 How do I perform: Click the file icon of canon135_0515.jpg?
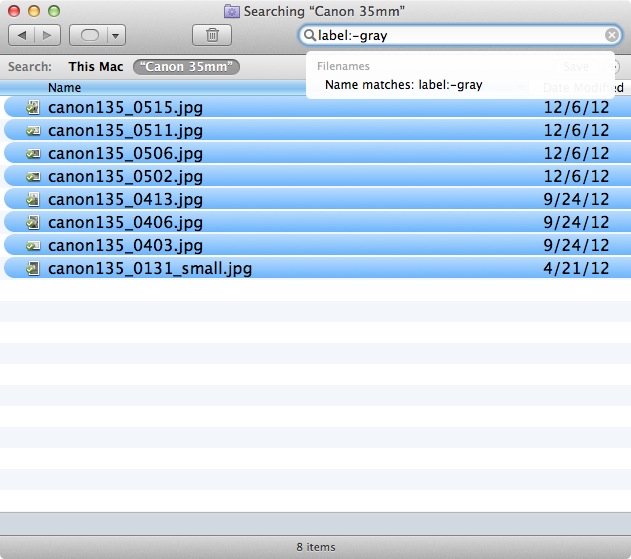[33, 107]
